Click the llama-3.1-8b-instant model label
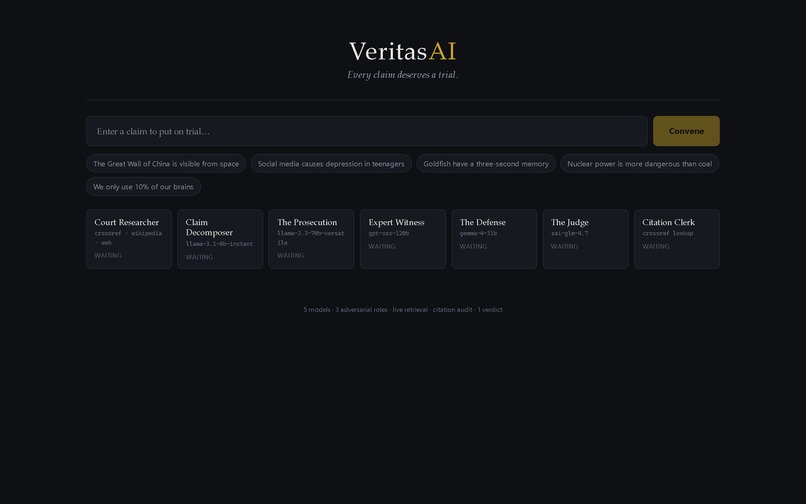The image size is (806, 504). pos(219,244)
